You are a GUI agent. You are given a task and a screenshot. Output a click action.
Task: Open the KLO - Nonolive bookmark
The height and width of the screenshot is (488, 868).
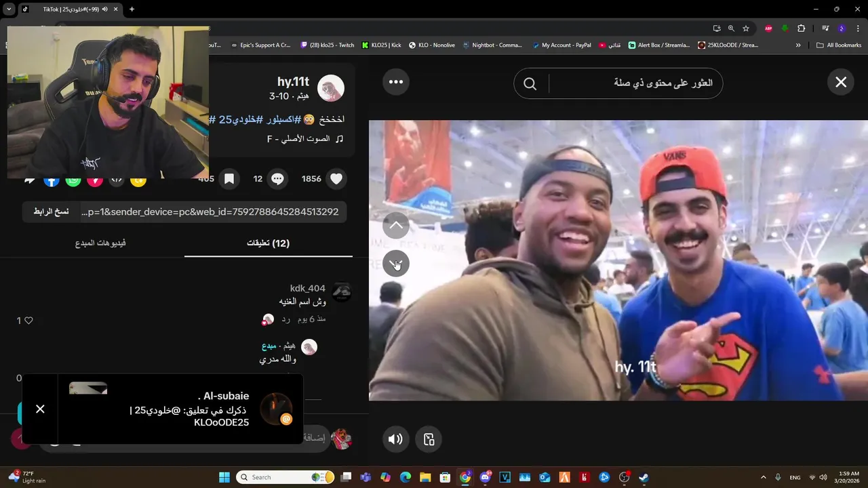pyautogui.click(x=431, y=45)
